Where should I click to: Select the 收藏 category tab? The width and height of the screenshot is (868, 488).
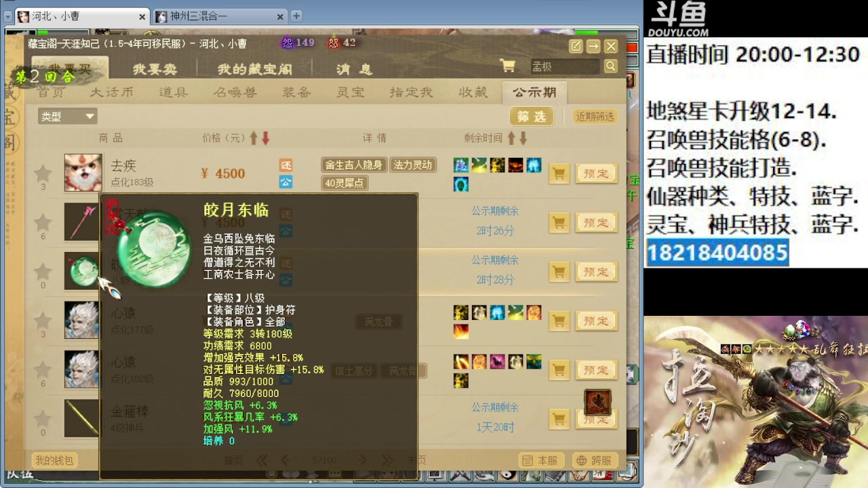(x=473, y=92)
